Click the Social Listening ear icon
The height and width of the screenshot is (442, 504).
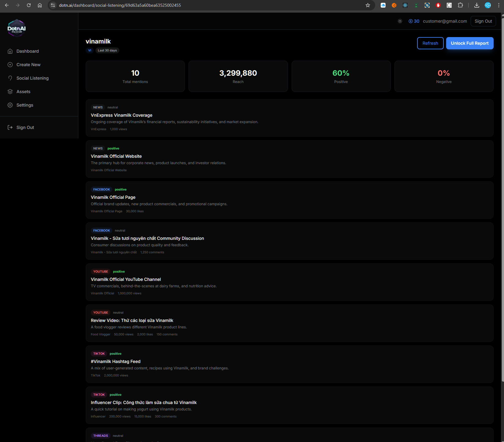pyautogui.click(x=10, y=78)
